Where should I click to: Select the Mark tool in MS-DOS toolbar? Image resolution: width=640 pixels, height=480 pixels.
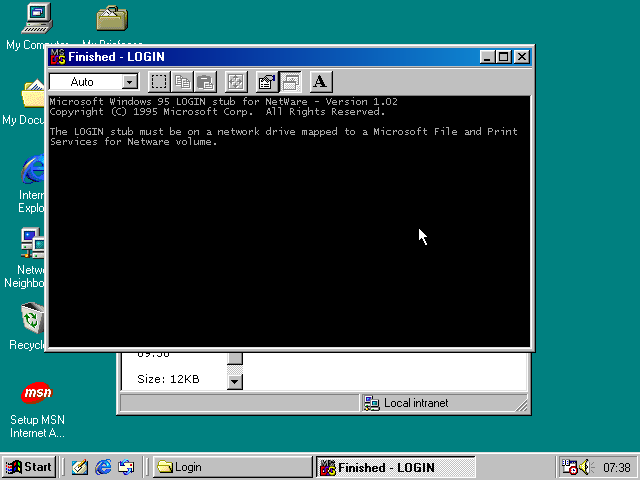coord(159,82)
